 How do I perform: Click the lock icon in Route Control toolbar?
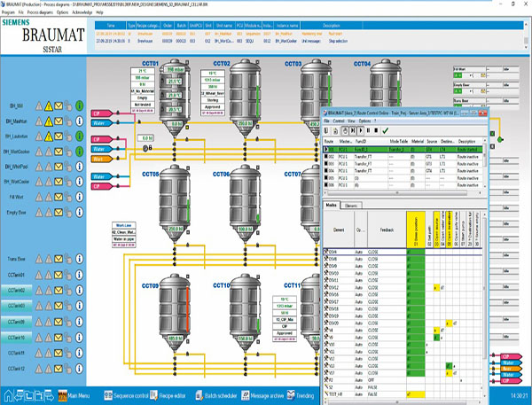pyautogui.click(x=335, y=130)
